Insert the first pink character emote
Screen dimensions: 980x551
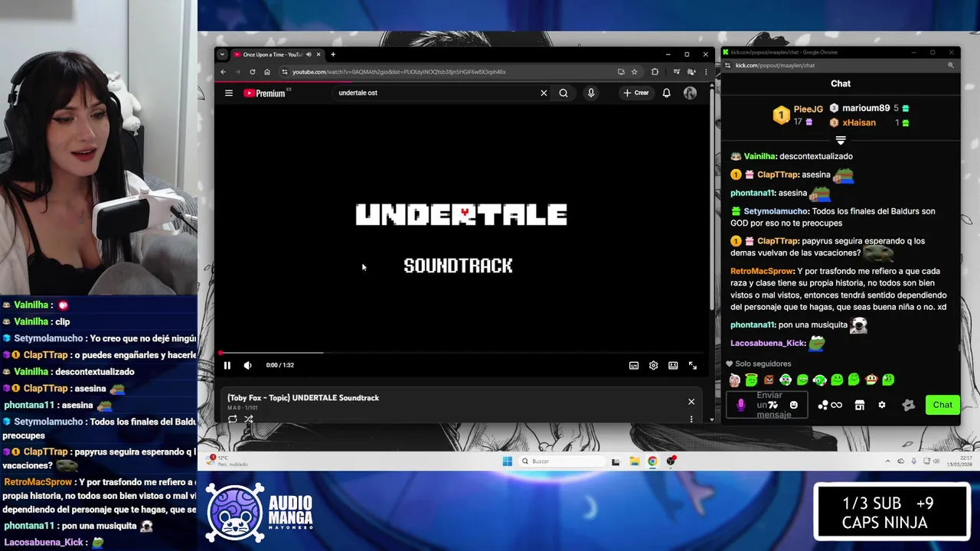[x=735, y=380]
